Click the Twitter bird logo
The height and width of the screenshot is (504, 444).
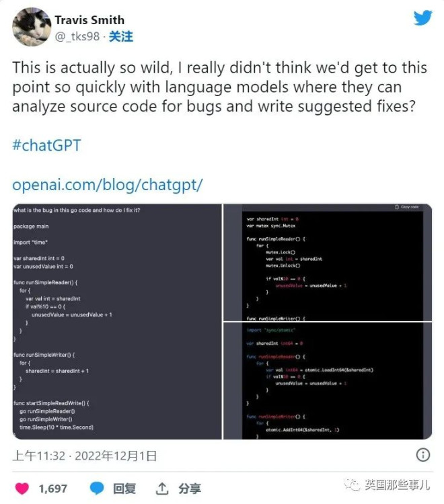click(422, 17)
